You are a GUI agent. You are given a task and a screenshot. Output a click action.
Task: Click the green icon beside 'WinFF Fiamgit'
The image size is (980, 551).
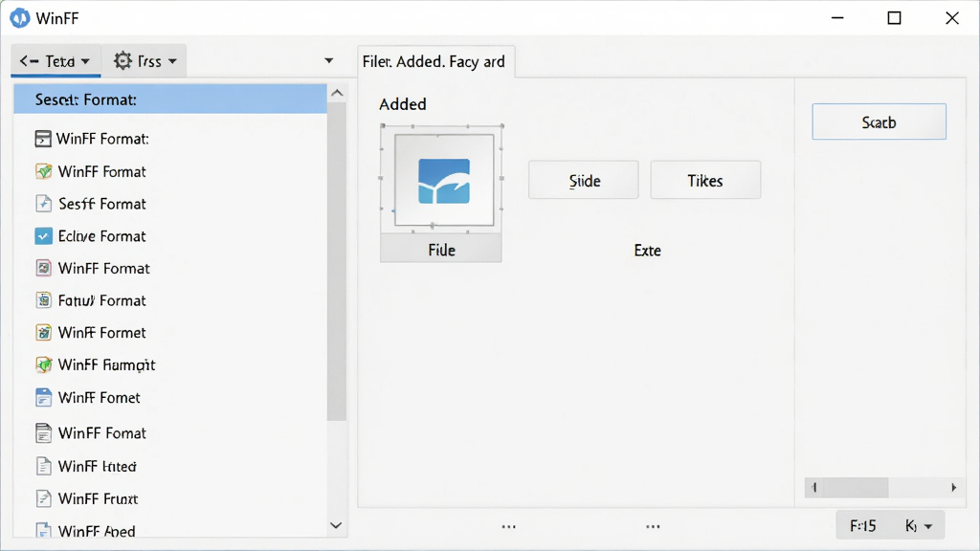43,364
